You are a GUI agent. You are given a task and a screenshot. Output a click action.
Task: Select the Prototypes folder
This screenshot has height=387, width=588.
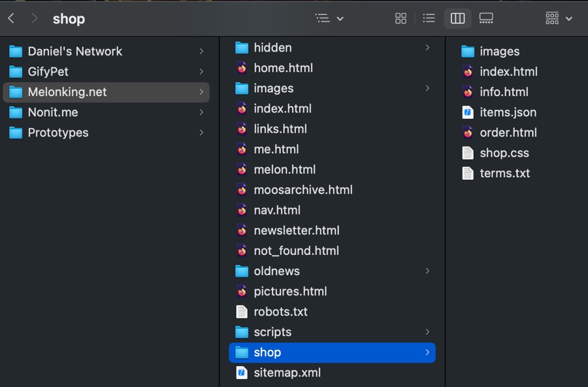pos(57,133)
